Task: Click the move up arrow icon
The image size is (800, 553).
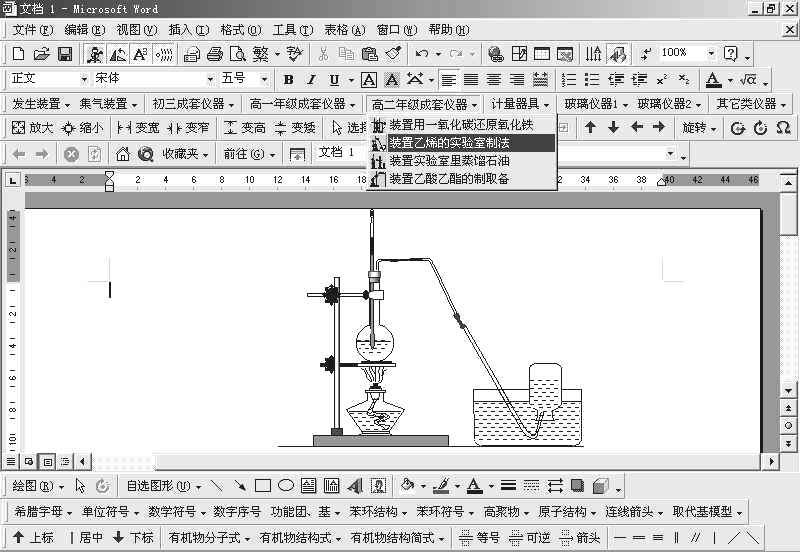Action: coord(590,127)
